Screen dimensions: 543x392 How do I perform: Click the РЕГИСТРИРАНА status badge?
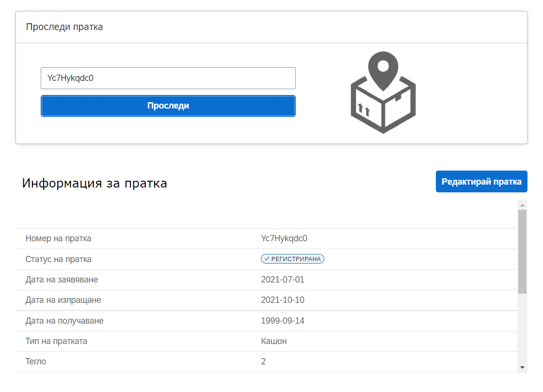tap(293, 259)
